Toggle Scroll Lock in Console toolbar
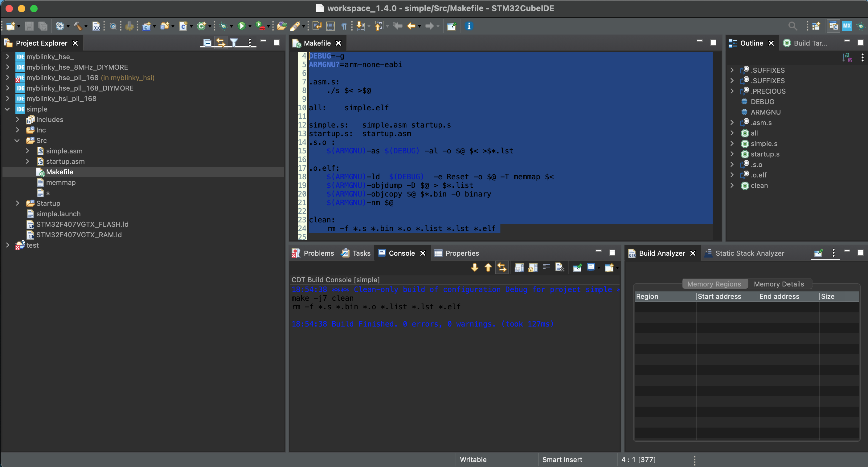Screen dimensions: 868x467 [x=533, y=267]
